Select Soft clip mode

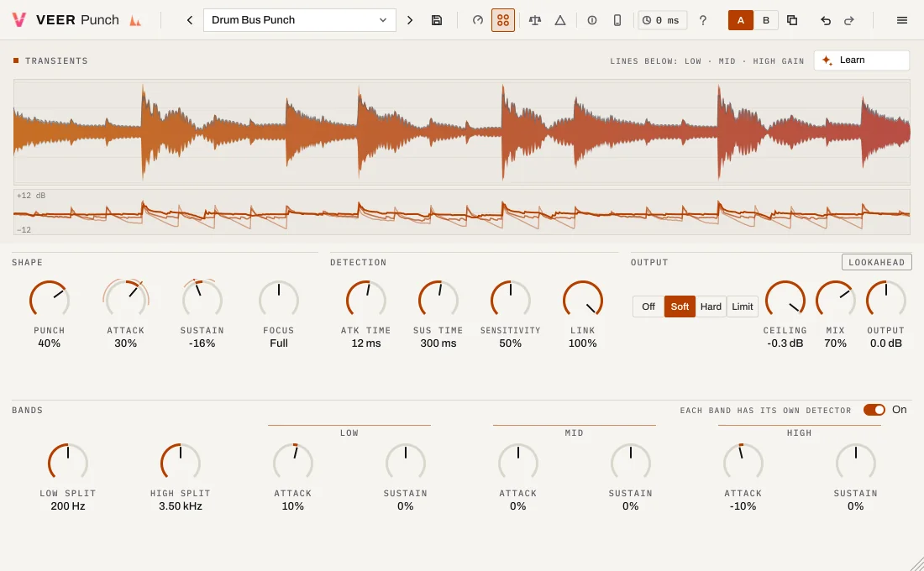coord(680,306)
